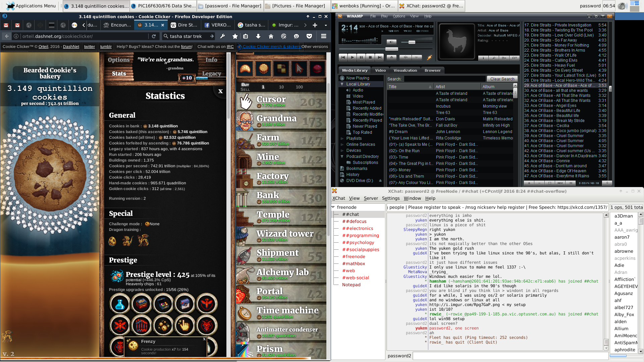Open Winamp Browser tab
This screenshot has height=362, width=644.
click(432, 70)
